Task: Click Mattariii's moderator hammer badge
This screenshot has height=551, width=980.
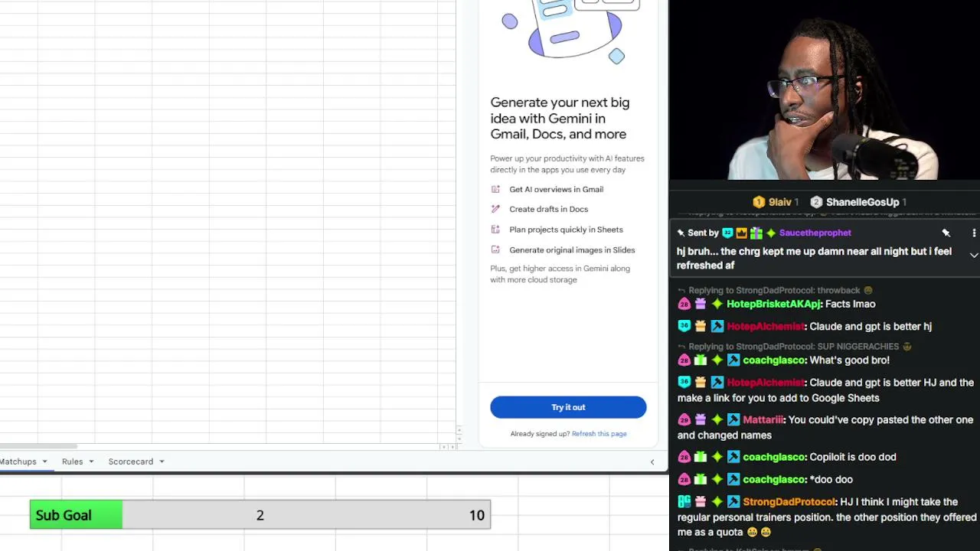Action: [733, 420]
